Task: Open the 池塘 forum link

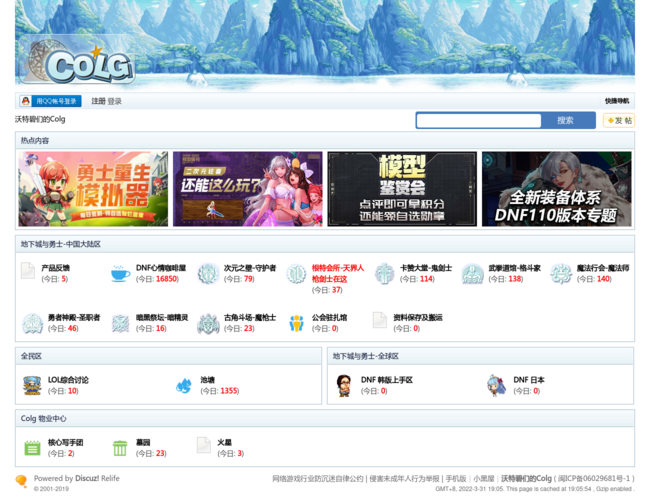Action: [x=208, y=380]
